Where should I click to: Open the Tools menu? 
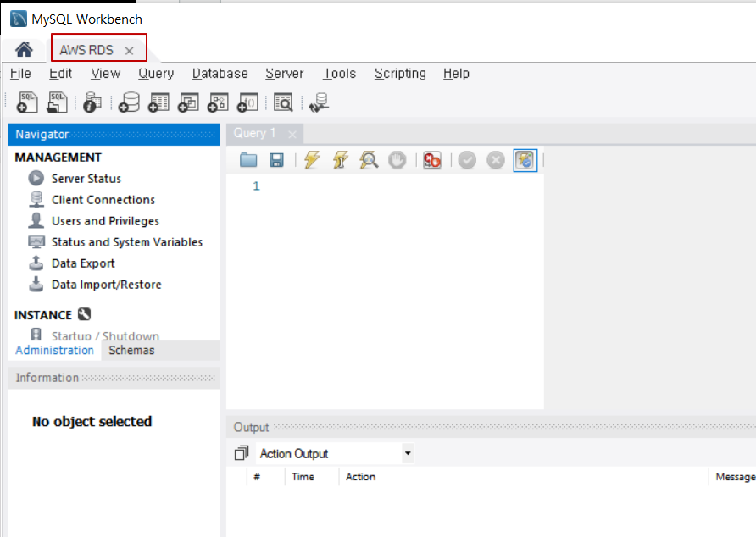tap(339, 74)
